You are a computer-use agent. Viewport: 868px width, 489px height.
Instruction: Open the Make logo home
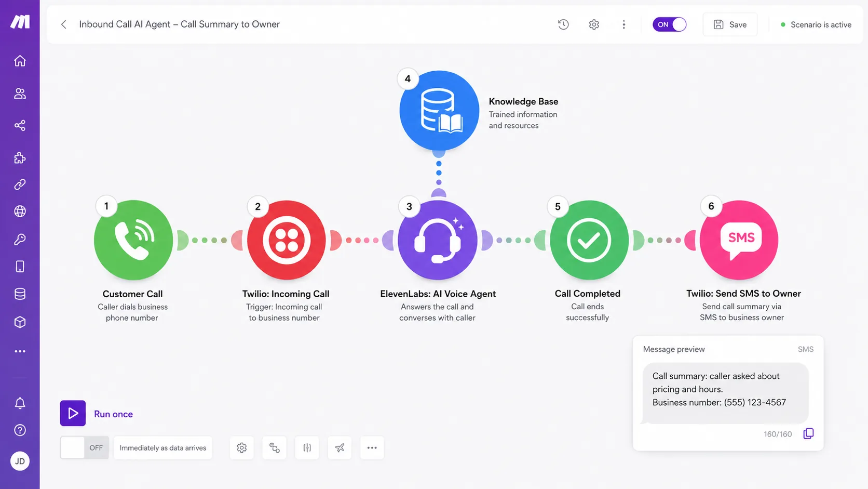(x=20, y=22)
